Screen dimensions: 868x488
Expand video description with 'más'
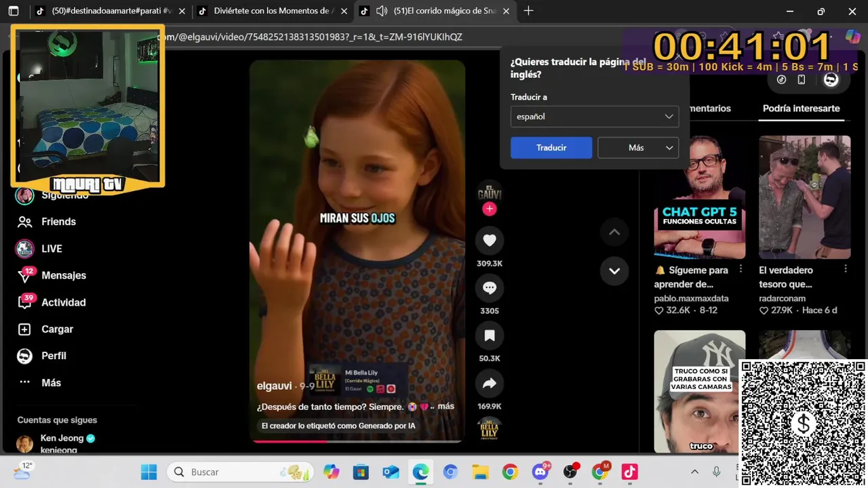(446, 407)
